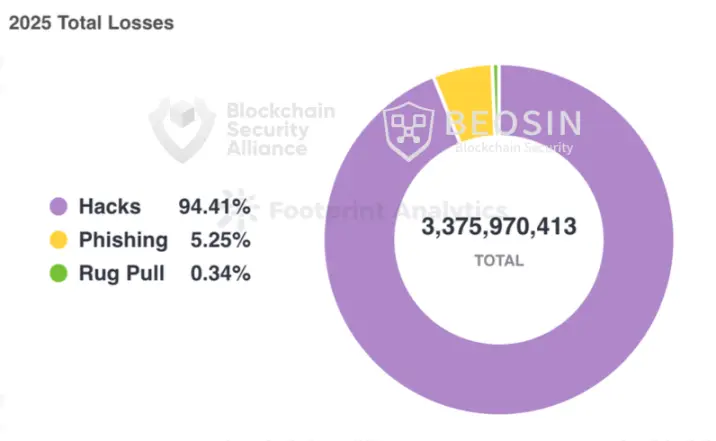Click the total figure 3,375,970,413
This screenshot has width=716, height=441.
pyautogui.click(x=499, y=227)
